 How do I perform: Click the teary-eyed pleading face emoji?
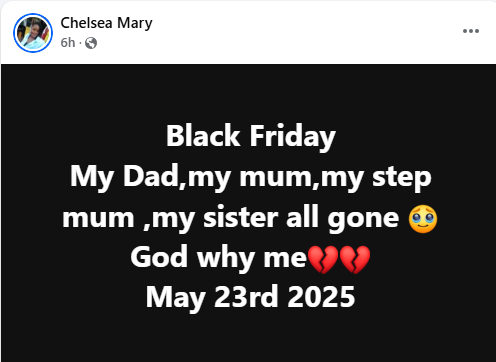tap(423, 219)
